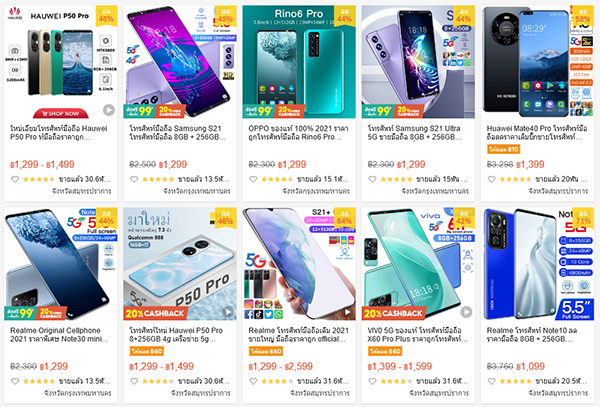Open blue Realme Note10 phone thumbnail

[537, 264]
